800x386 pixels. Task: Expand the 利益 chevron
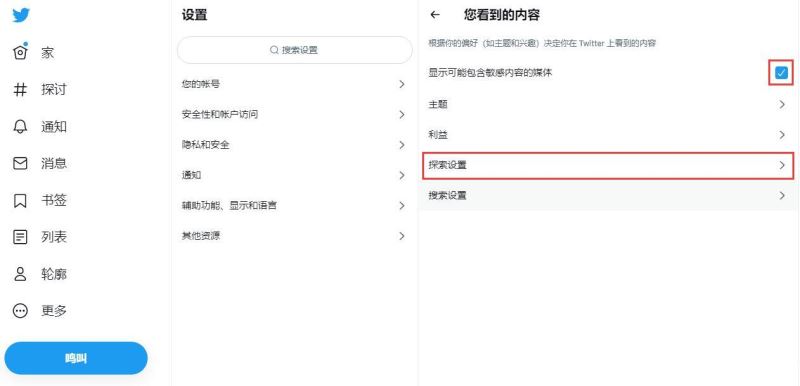tap(782, 135)
